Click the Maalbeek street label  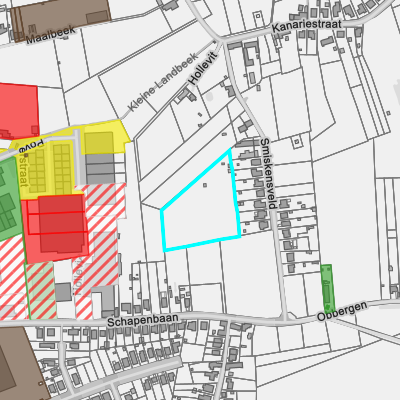coord(51,36)
